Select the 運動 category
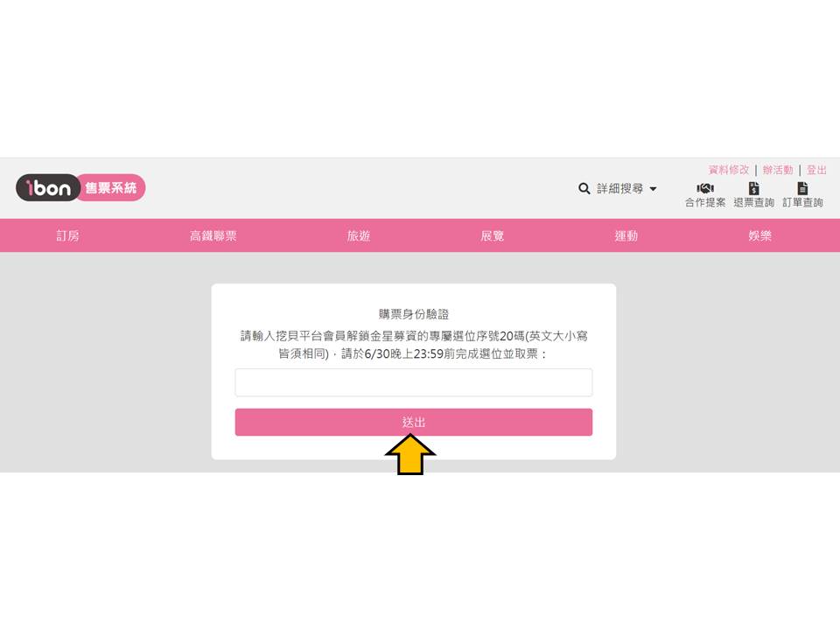This screenshot has height=630, width=840. 626,235
